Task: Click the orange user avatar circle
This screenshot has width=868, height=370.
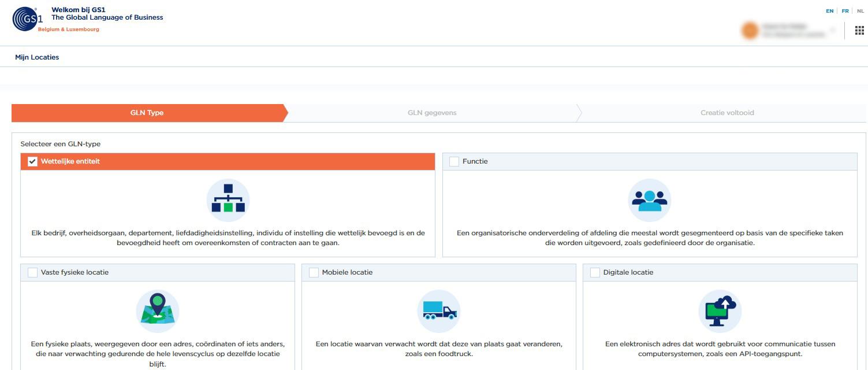Action: point(750,31)
